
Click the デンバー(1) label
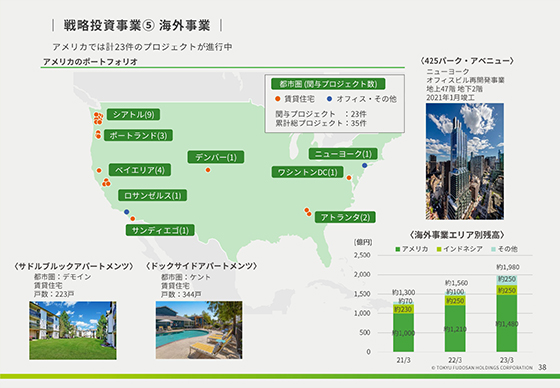click(x=216, y=157)
